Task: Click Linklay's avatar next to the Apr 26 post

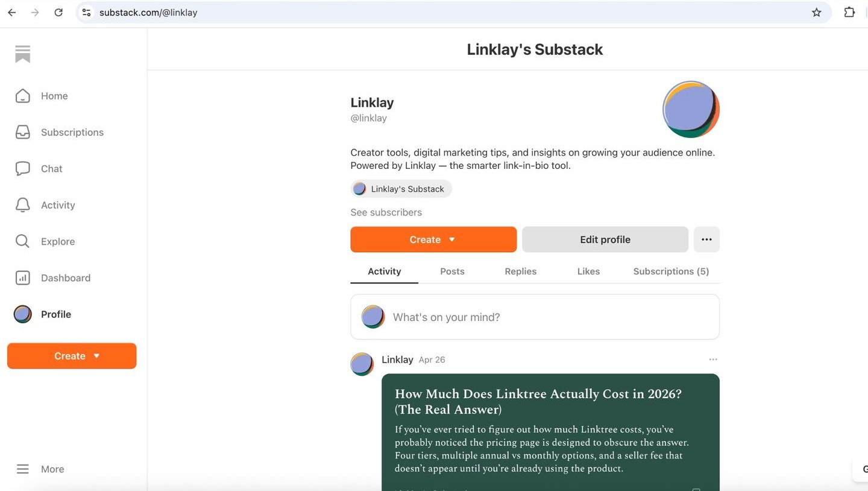Action: click(362, 364)
